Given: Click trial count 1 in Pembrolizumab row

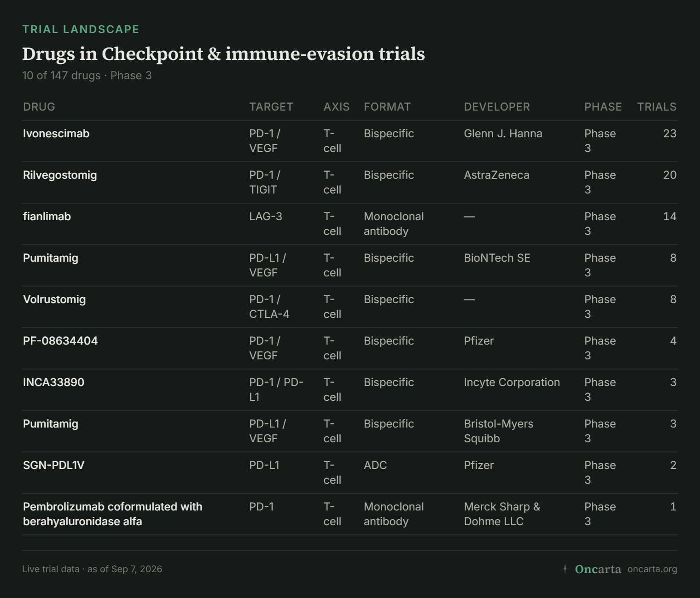Looking at the screenshot, I should (x=673, y=507).
